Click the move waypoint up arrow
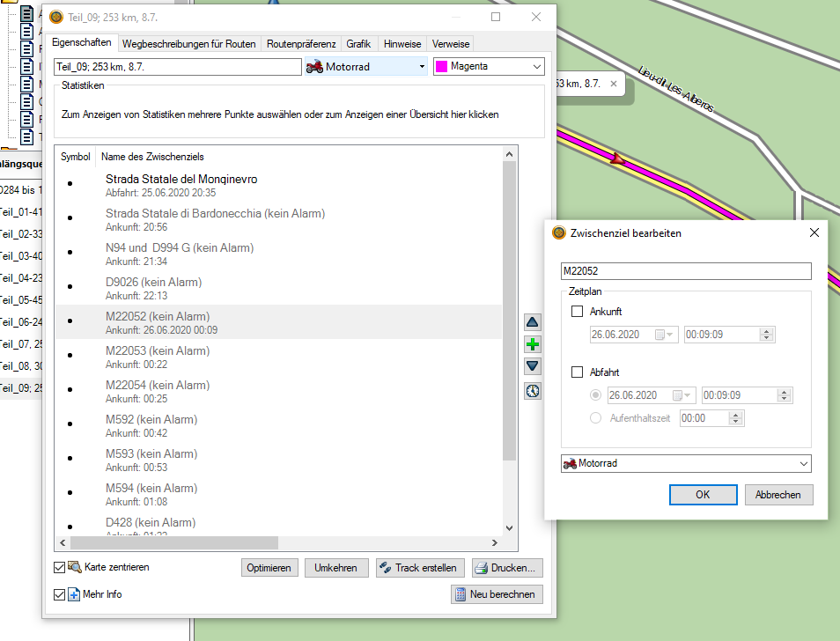This screenshot has width=840, height=641. coord(533,322)
